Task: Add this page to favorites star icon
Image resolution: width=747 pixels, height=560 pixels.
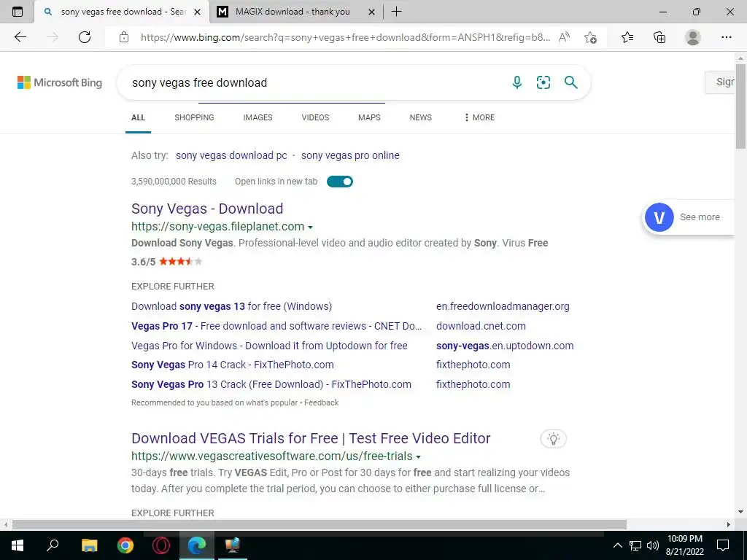Action: tap(590, 37)
